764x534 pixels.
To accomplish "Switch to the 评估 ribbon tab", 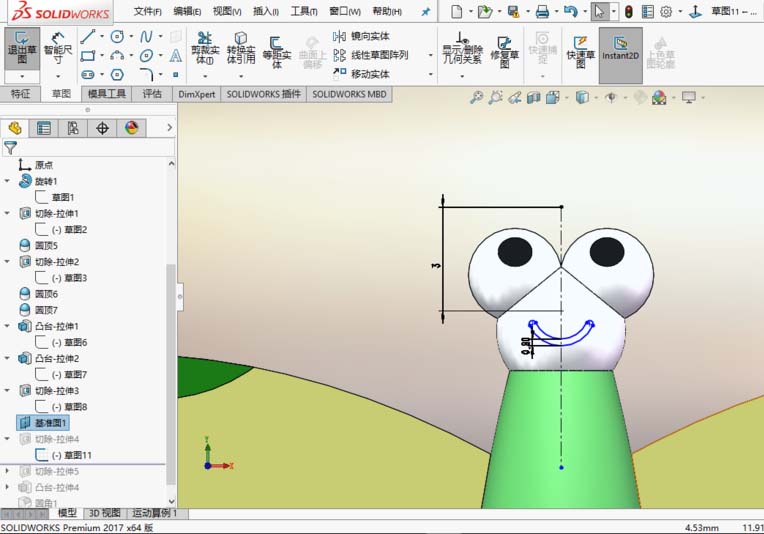I will tap(152, 94).
